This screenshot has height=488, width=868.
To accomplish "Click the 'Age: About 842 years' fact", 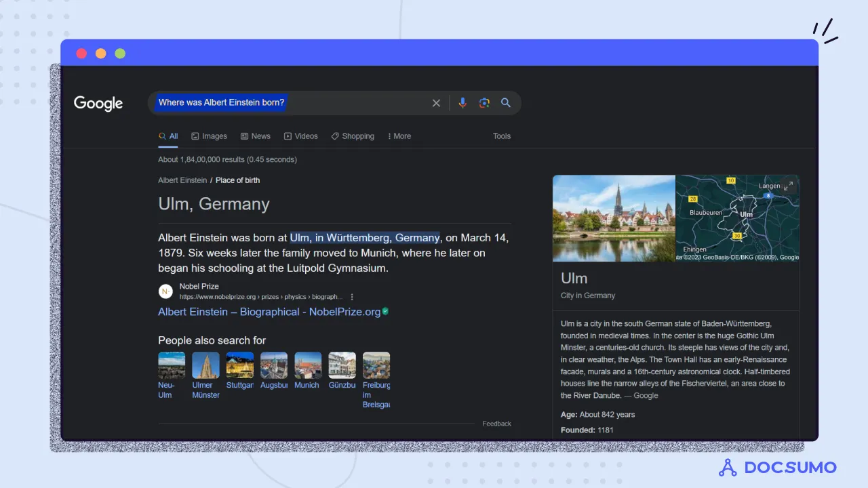I will (x=598, y=415).
